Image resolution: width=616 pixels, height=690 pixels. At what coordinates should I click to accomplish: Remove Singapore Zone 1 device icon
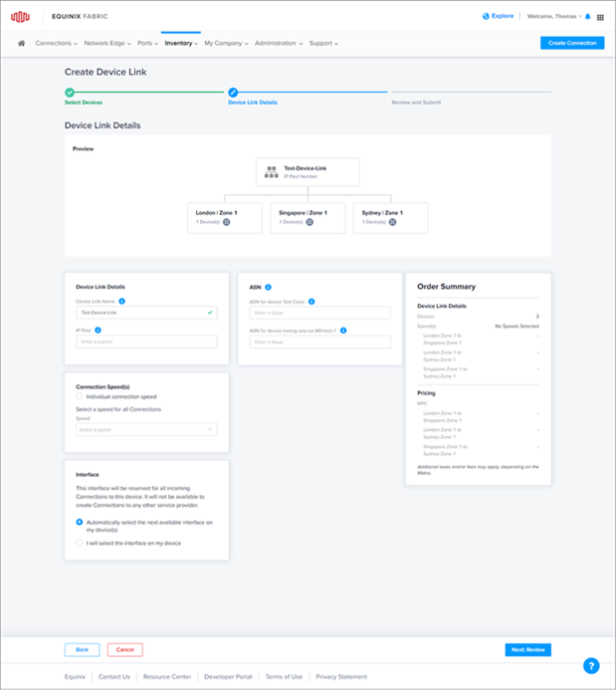(309, 222)
